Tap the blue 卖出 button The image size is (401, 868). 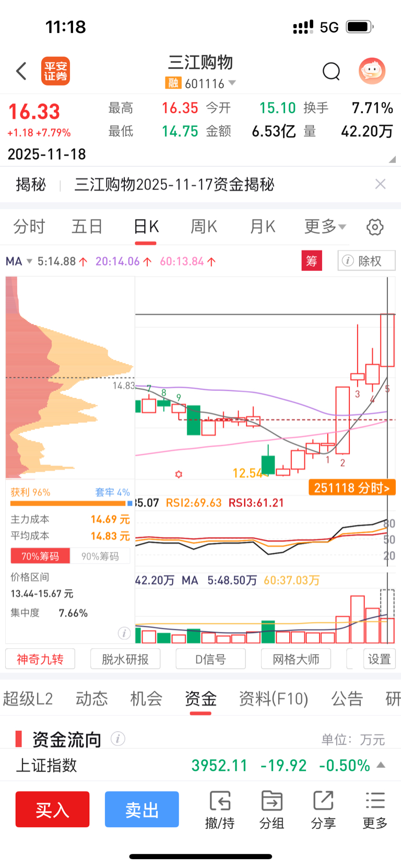coord(141,809)
